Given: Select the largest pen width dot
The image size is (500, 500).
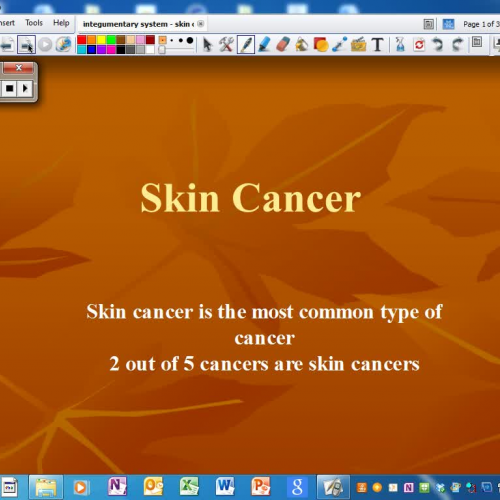Looking at the screenshot, I should pos(190,41).
